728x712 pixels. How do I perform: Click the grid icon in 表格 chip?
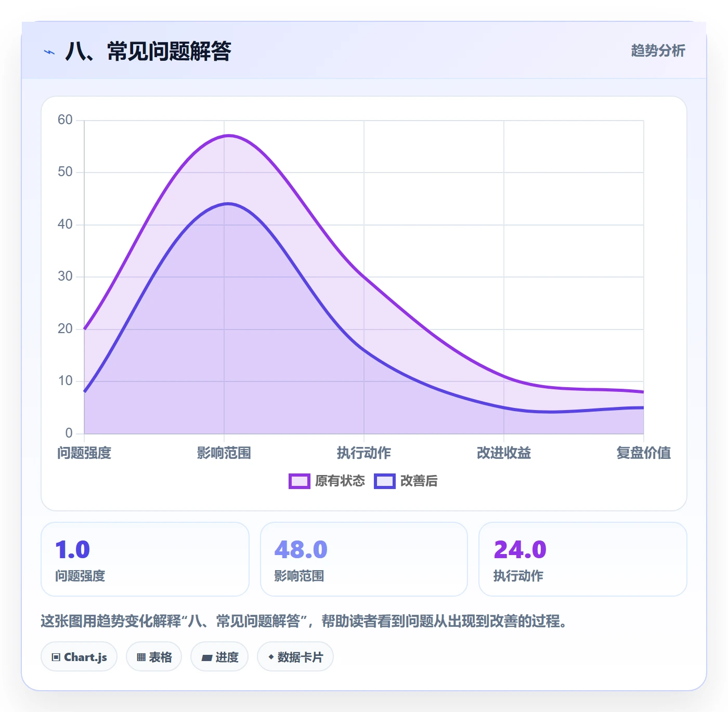point(141,657)
